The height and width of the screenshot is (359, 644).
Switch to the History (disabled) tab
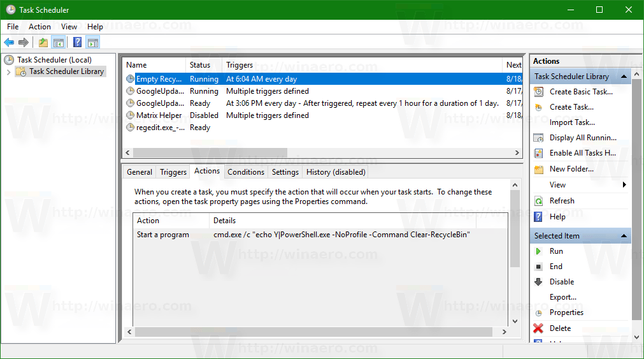(336, 172)
